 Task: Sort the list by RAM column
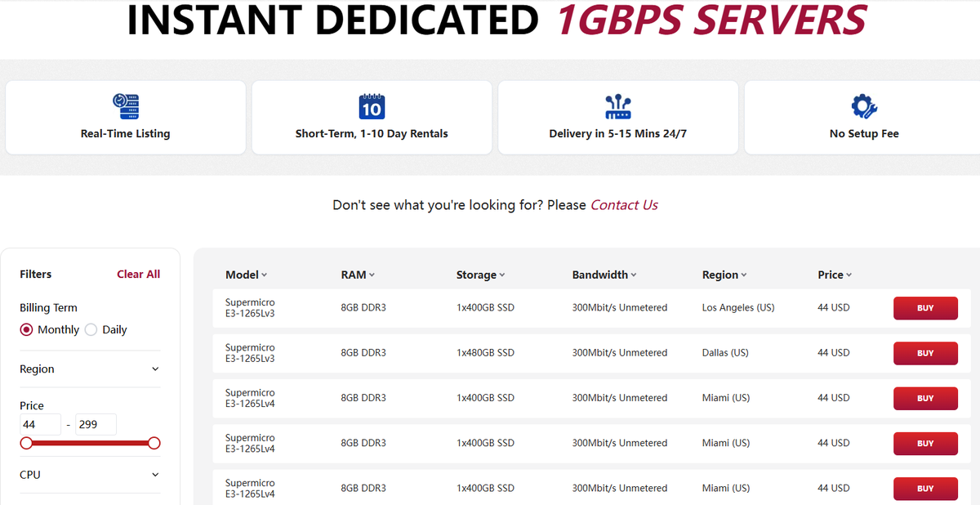358,275
